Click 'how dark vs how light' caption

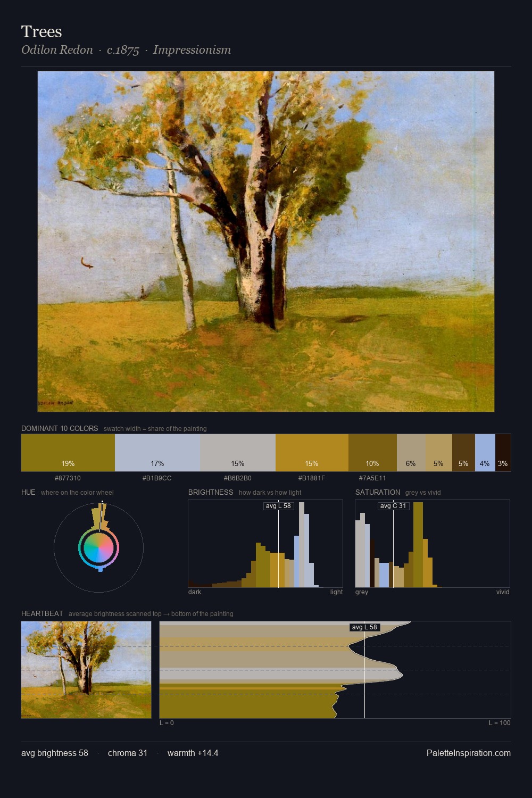point(270,493)
